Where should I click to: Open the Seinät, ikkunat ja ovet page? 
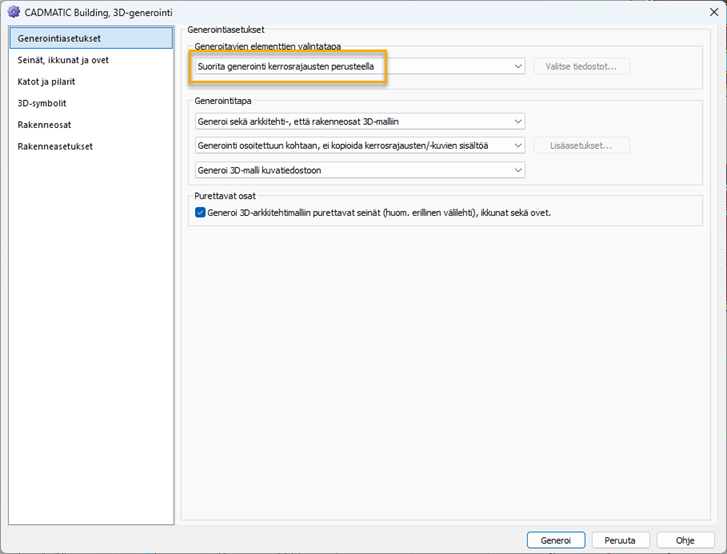[x=63, y=60]
